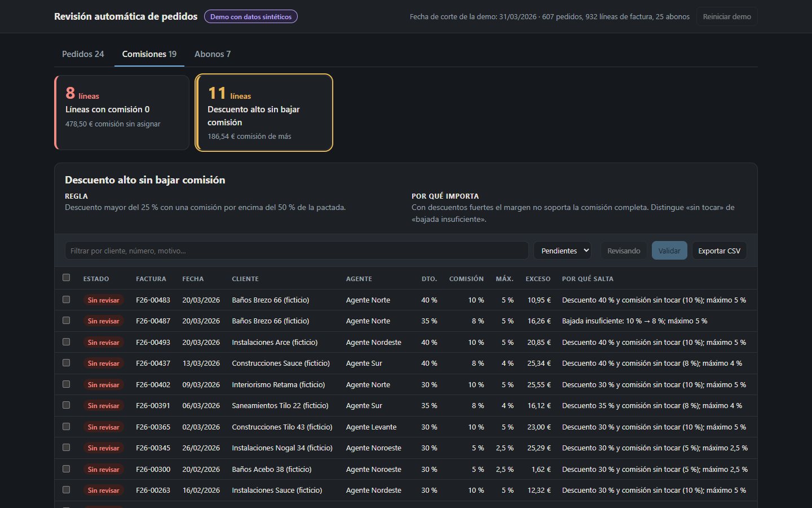This screenshot has width=812, height=508.
Task: Open the Pendientes status dropdown
Action: (x=562, y=251)
